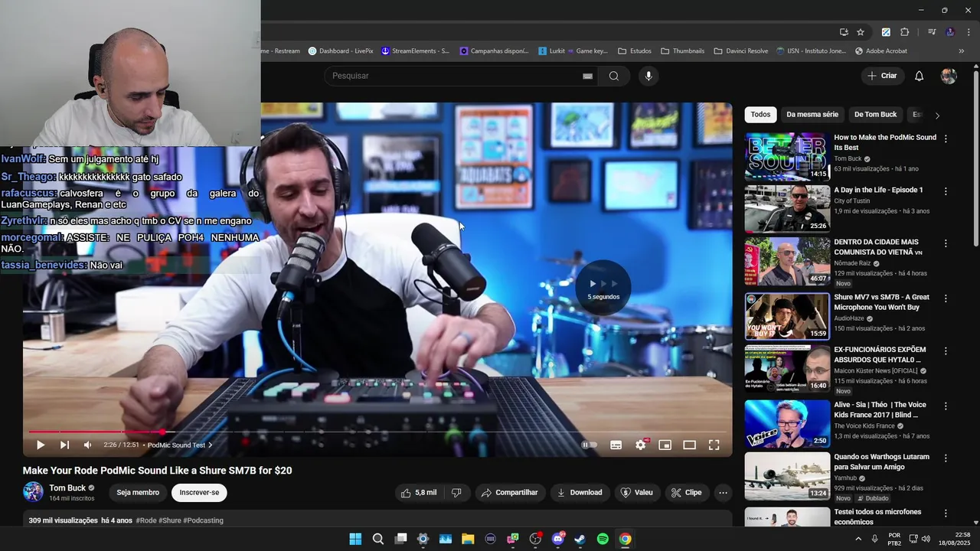Open Estudos bookmark folder
The height and width of the screenshot is (551, 980).
point(635,51)
